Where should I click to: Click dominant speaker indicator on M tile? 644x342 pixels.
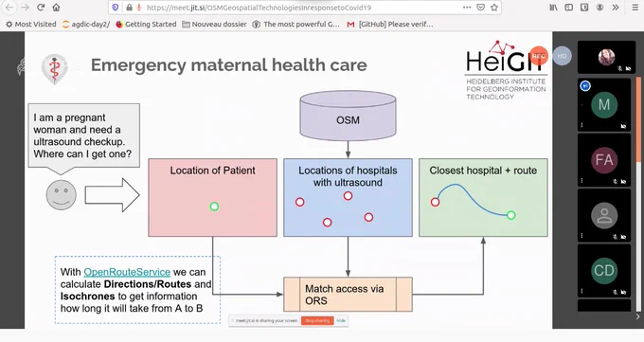(x=585, y=85)
